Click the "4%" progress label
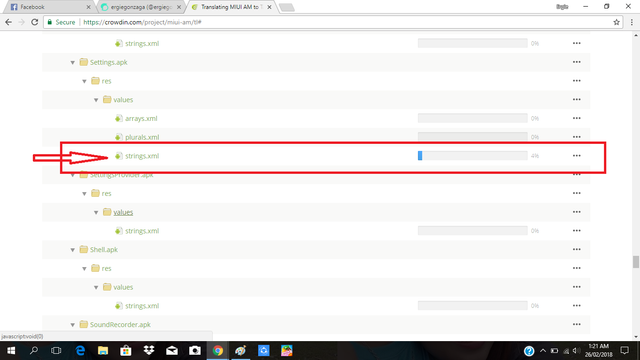The width and height of the screenshot is (640, 360). tap(535, 156)
